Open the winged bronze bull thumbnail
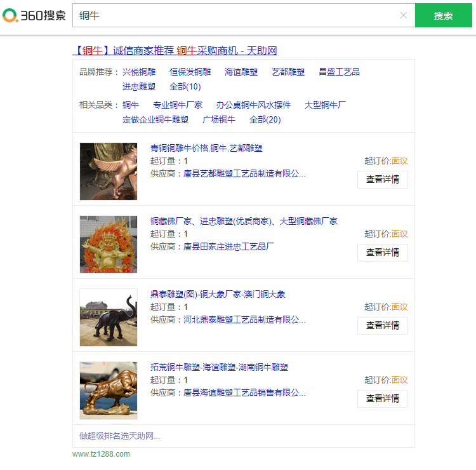 point(109,171)
